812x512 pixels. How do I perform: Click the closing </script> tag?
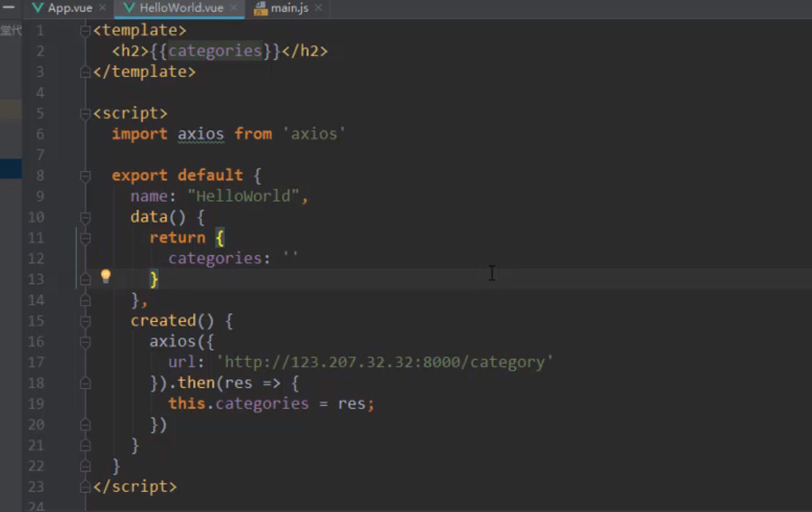(135, 486)
